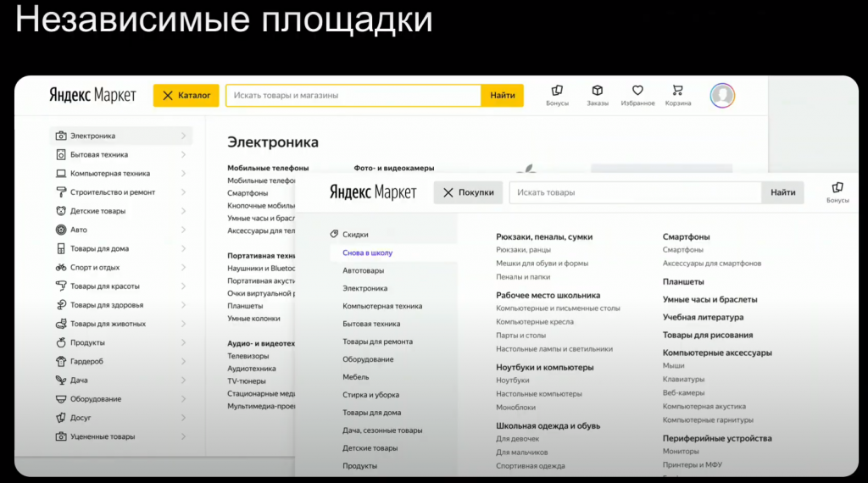Open the Корзина cart icon
This screenshot has width=868, height=483.
pos(677,91)
